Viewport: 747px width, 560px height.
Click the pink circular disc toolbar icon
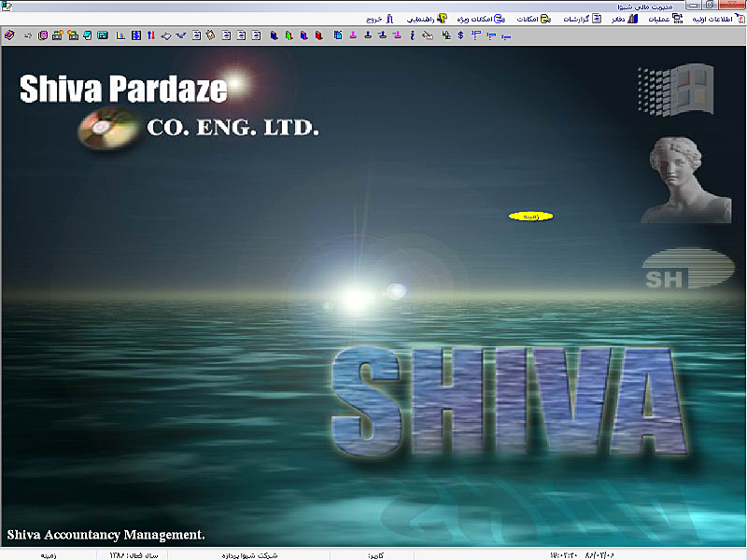pyautogui.click(x=43, y=35)
